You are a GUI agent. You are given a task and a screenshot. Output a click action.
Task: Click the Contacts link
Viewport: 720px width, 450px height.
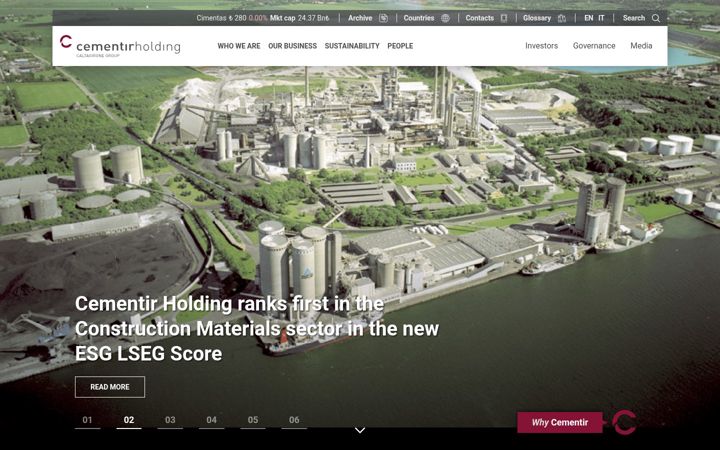pos(479,18)
